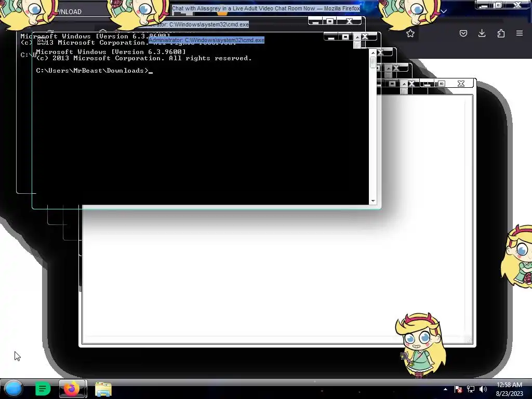The width and height of the screenshot is (532, 399).
Task: Minimize the rear cmd.exe window behind front console
Action: click(x=315, y=21)
